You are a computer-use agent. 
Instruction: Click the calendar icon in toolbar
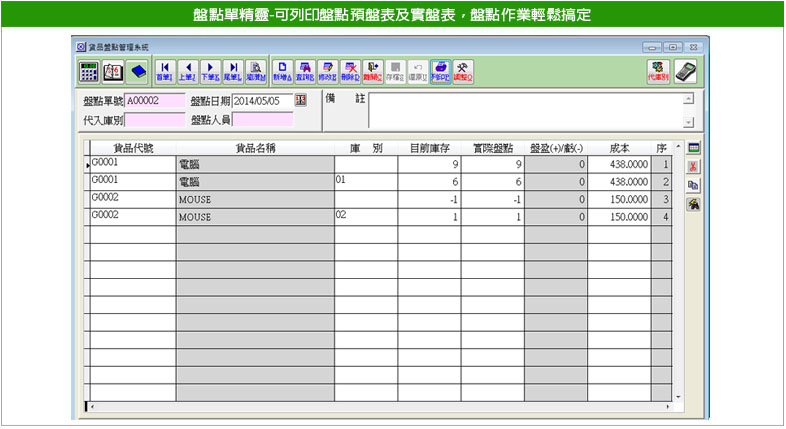pos(113,71)
